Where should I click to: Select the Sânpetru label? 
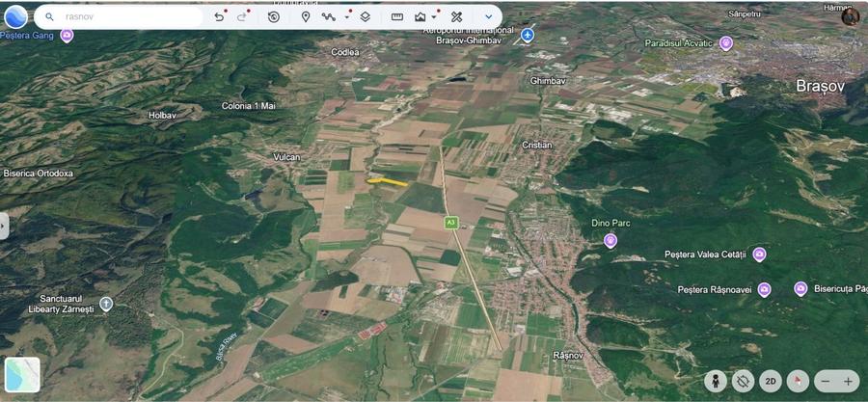745,13
